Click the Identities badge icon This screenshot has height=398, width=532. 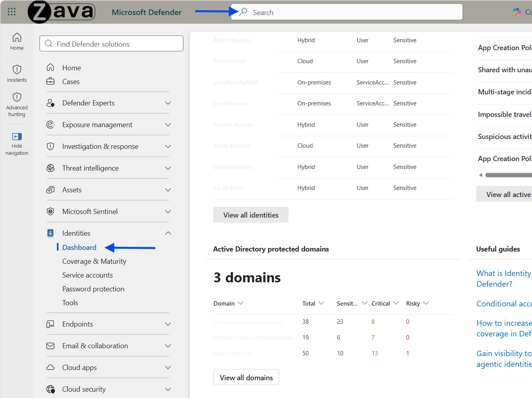pyautogui.click(x=51, y=233)
